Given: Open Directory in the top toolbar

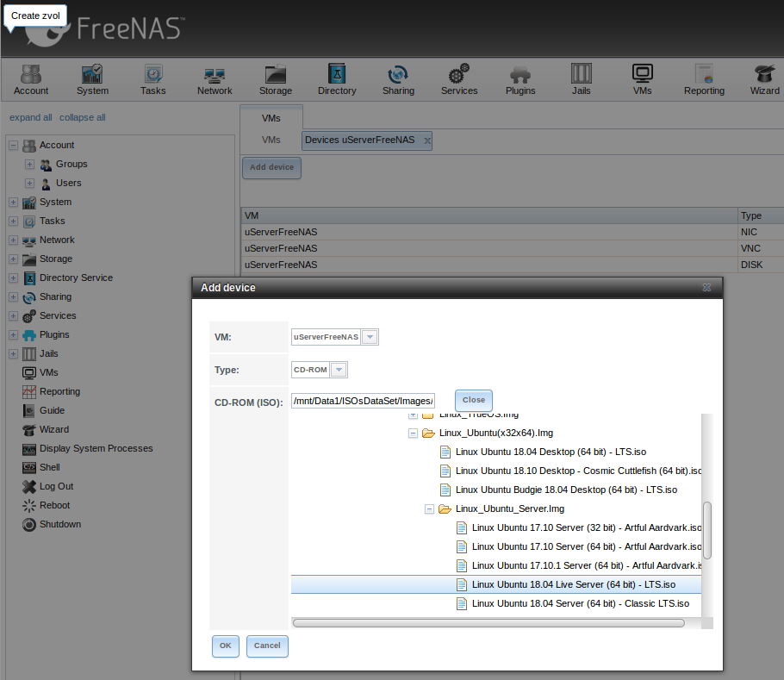Looking at the screenshot, I should point(337,80).
